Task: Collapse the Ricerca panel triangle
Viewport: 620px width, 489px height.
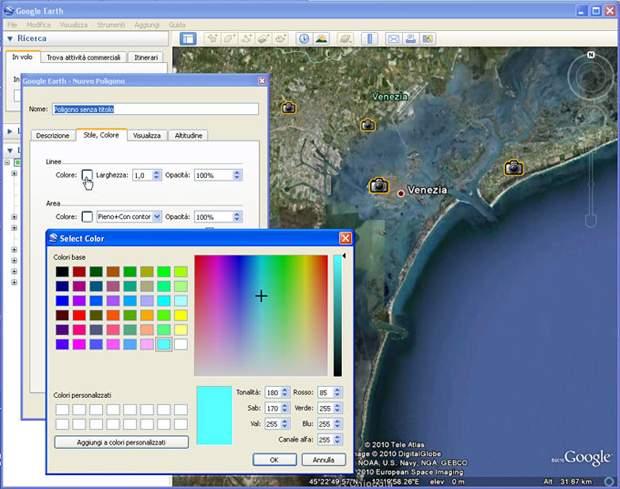Action: (x=10, y=39)
